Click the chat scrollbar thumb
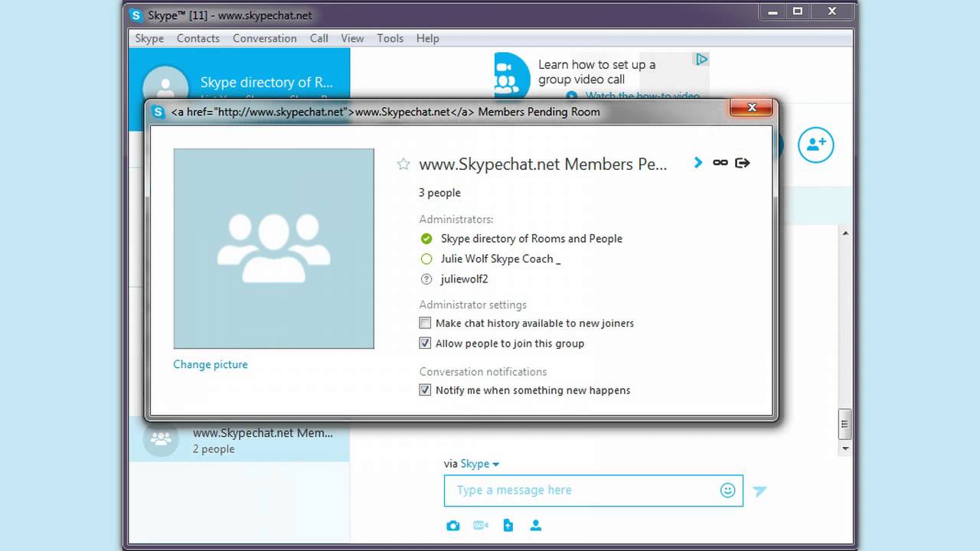Image resolution: width=980 pixels, height=551 pixels. [845, 423]
